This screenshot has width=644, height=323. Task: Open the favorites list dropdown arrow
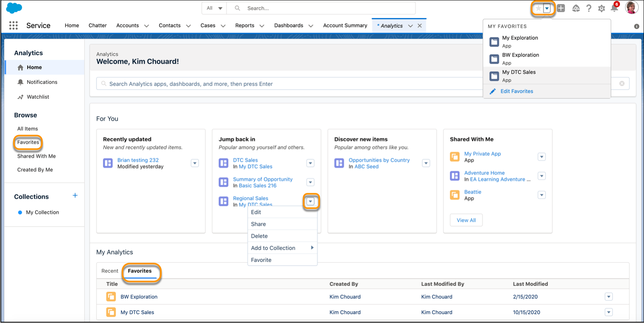pos(547,8)
